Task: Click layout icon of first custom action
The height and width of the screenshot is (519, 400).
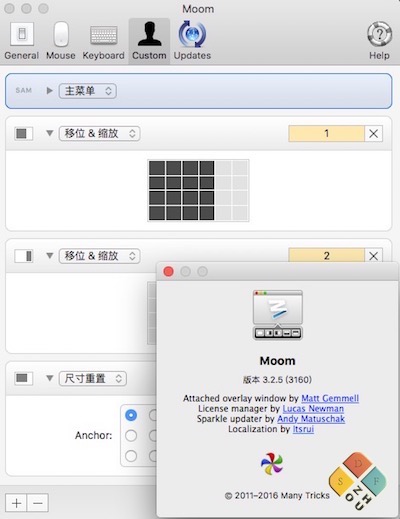Action: pos(23,133)
